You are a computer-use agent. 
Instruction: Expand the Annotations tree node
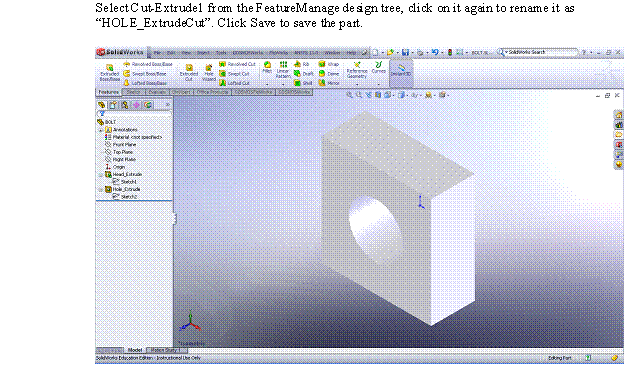[101, 130]
